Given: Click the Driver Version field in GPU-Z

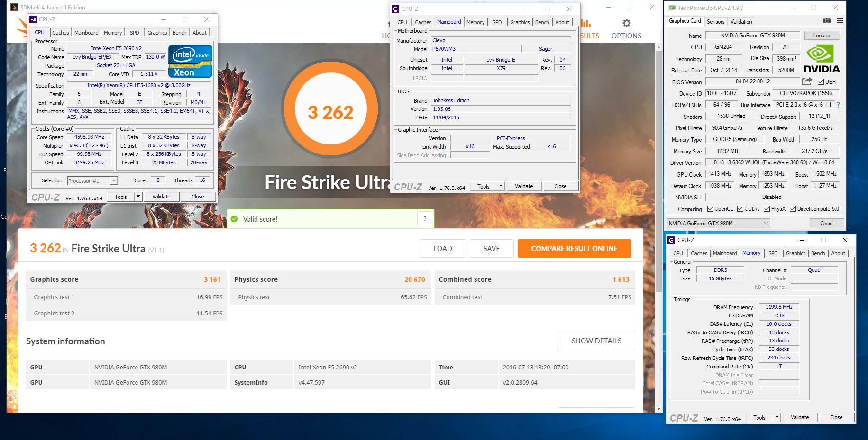Looking at the screenshot, I should (772, 162).
